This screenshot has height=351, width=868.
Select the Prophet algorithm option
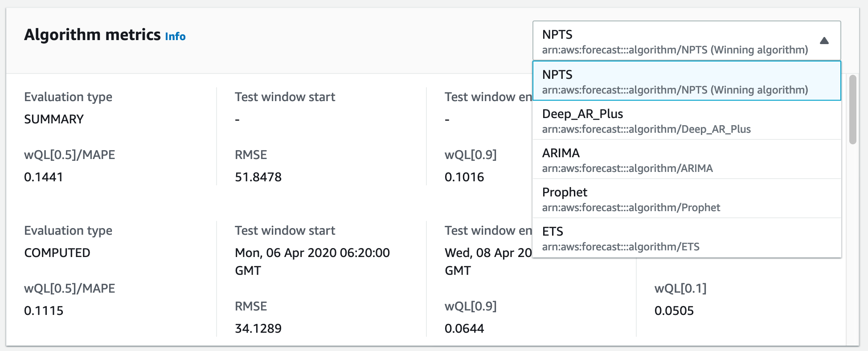[x=687, y=199]
